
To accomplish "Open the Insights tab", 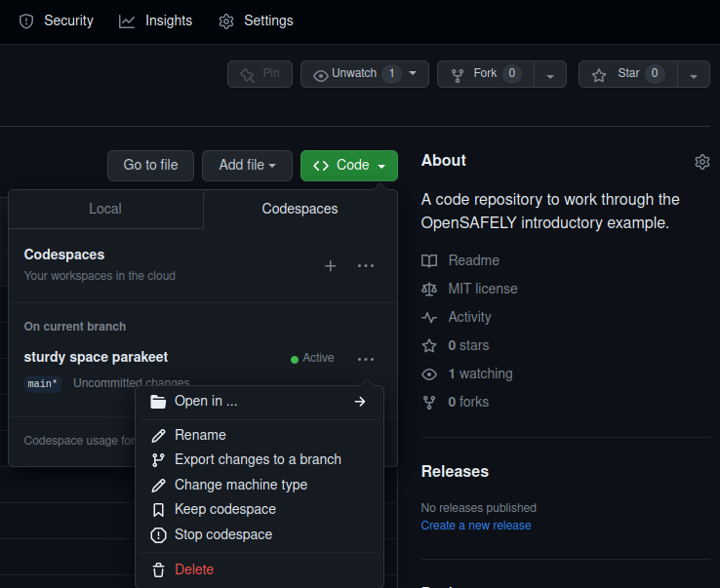I will click(x=156, y=20).
